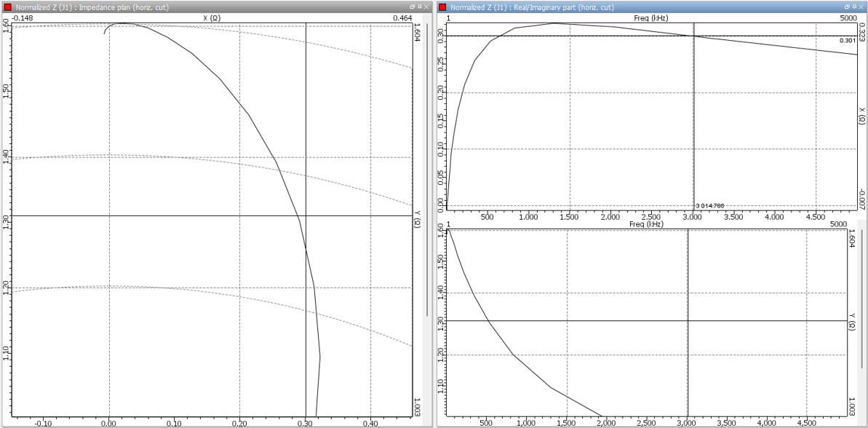
Task: Click the 3 014.786 frequency cursor readout
Action: (709, 206)
